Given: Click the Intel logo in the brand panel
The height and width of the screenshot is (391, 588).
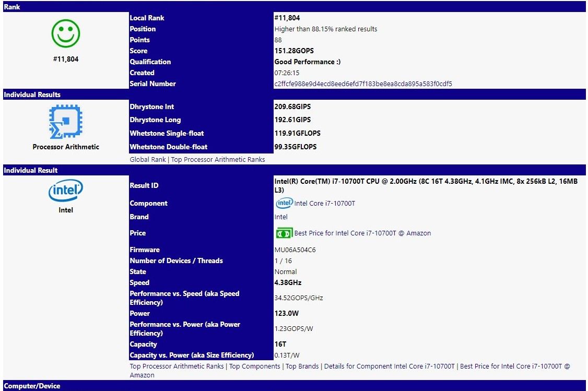Looking at the screenshot, I should coord(65,191).
